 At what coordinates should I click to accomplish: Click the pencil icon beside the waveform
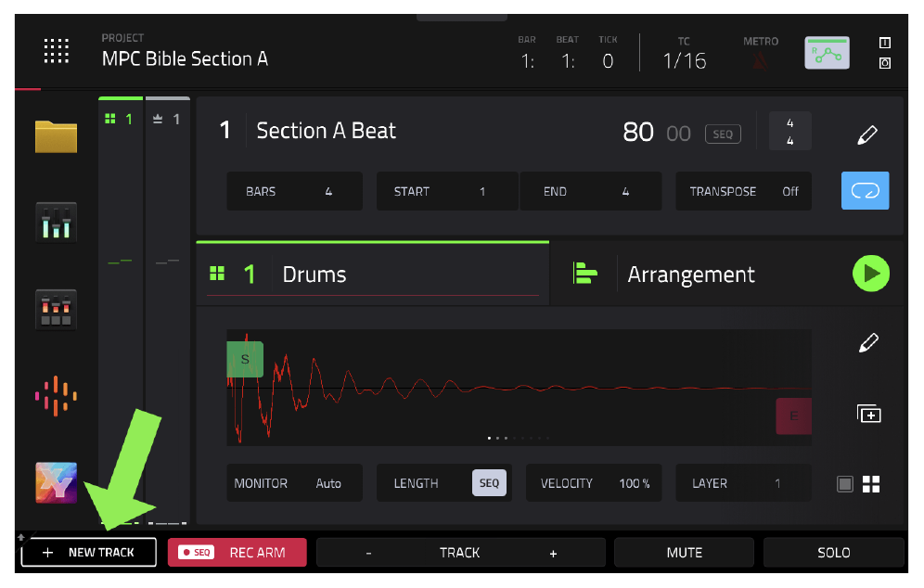868,342
